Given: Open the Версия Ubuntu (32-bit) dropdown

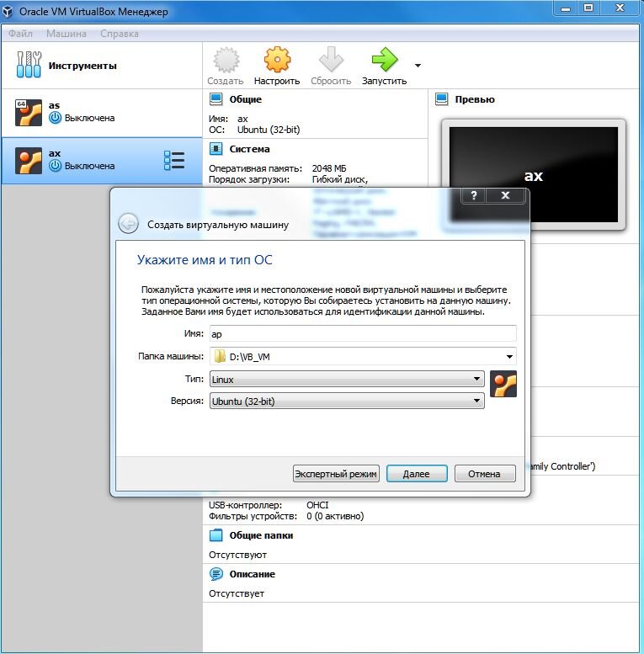Looking at the screenshot, I should 347,401.
